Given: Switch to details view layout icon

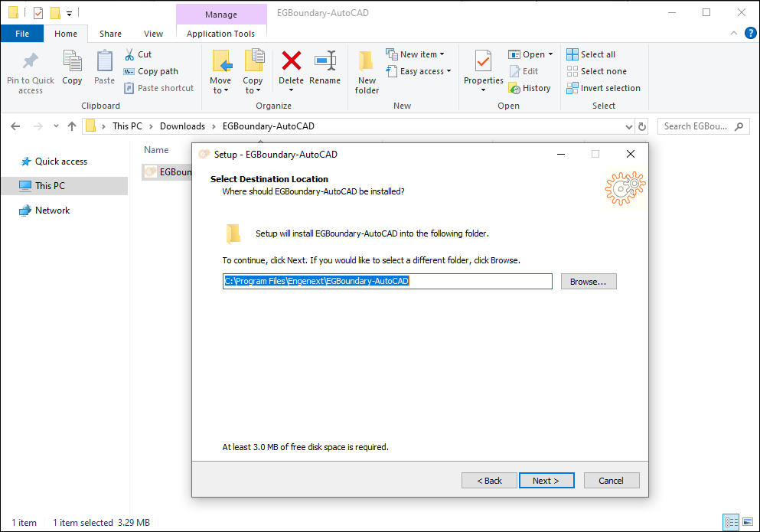Looking at the screenshot, I should tap(731, 522).
